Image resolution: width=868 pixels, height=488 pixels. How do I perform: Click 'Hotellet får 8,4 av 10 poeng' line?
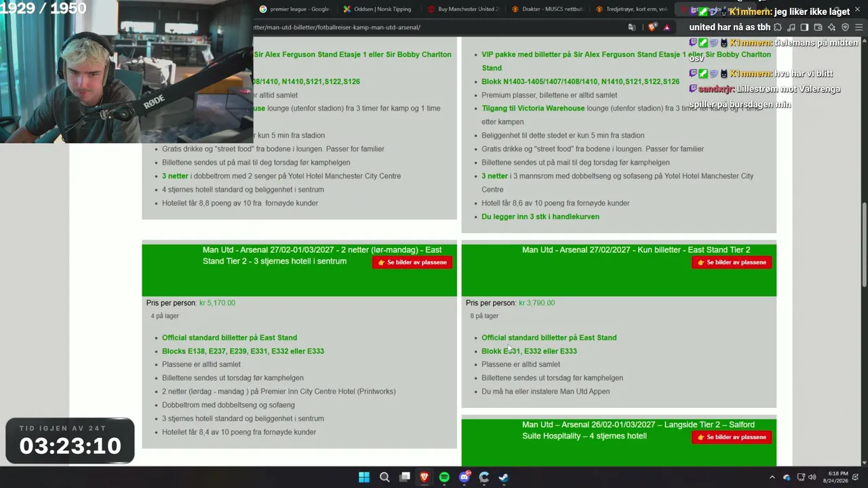point(239,432)
